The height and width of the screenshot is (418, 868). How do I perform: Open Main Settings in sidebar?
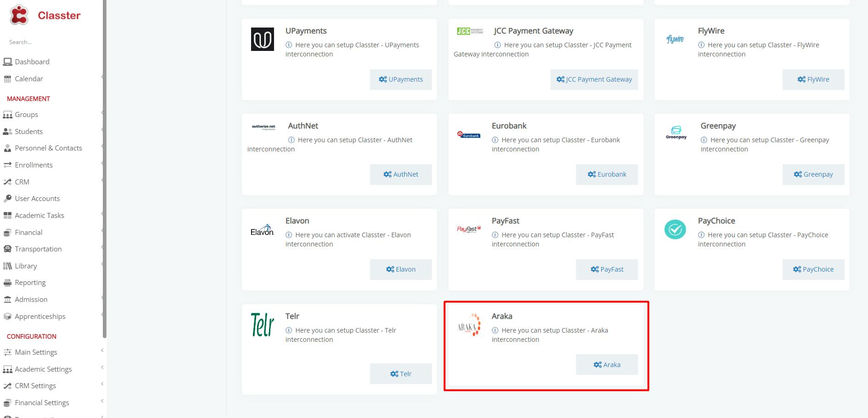36,352
